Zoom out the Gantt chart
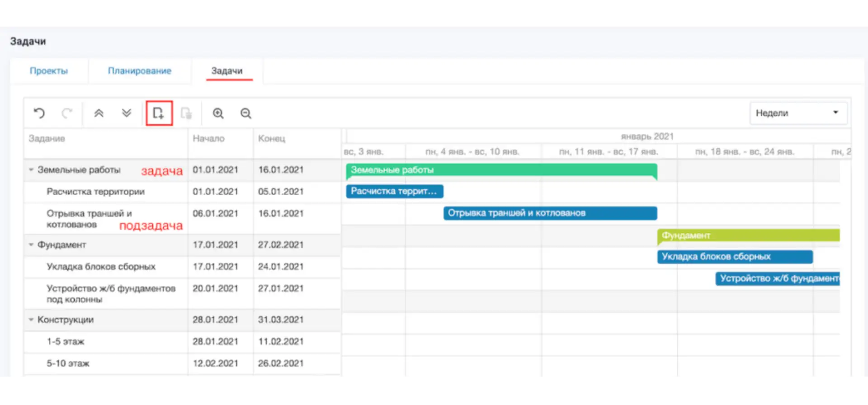Screen dimensions: 868x405 (245, 113)
